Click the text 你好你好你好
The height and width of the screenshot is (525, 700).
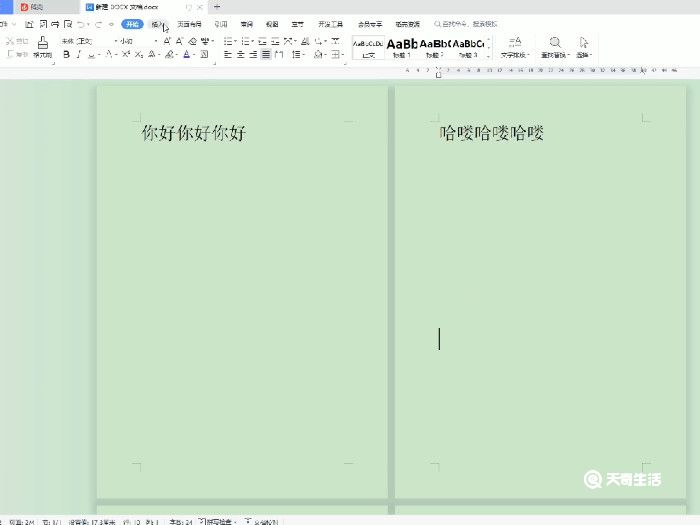[x=194, y=133]
